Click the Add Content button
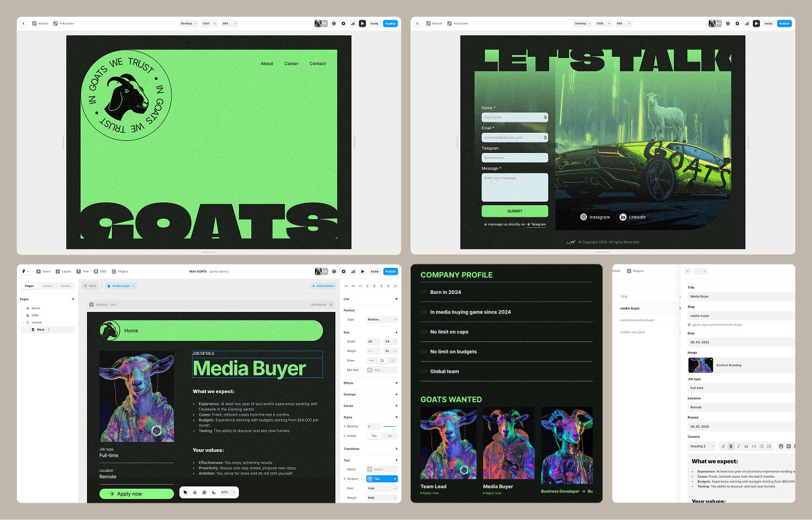The height and width of the screenshot is (520, 812). [x=323, y=286]
